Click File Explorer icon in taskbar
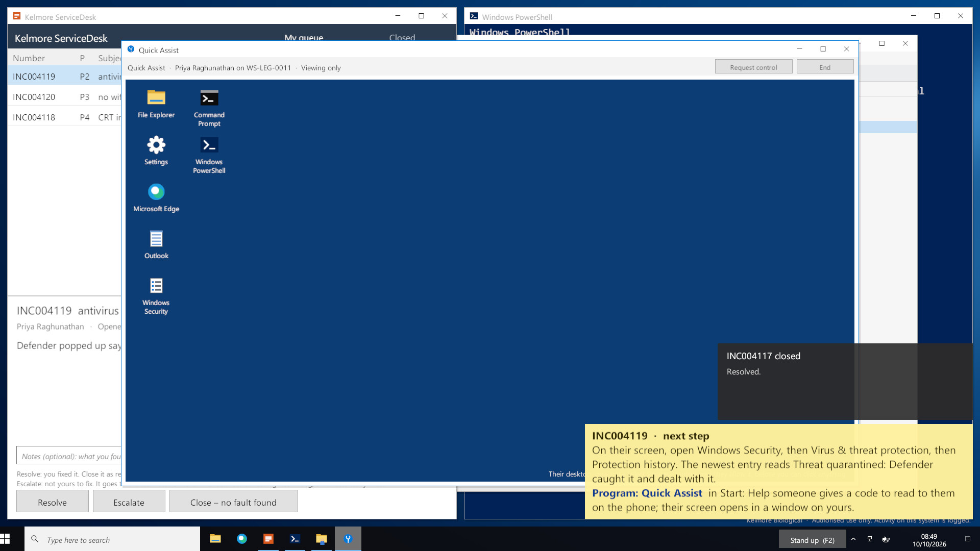This screenshot has height=551, width=980. pos(215,539)
